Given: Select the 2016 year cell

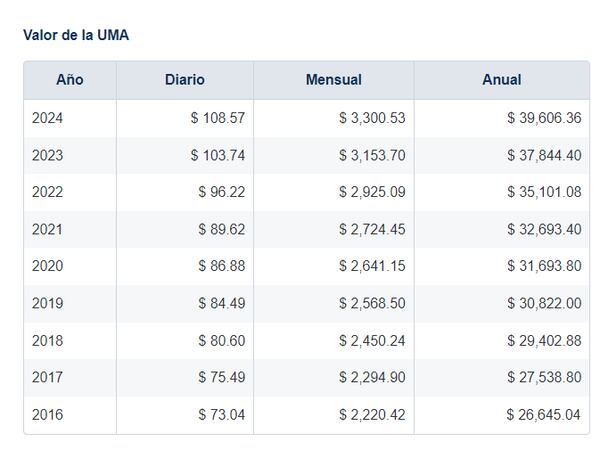Looking at the screenshot, I should tap(47, 414).
